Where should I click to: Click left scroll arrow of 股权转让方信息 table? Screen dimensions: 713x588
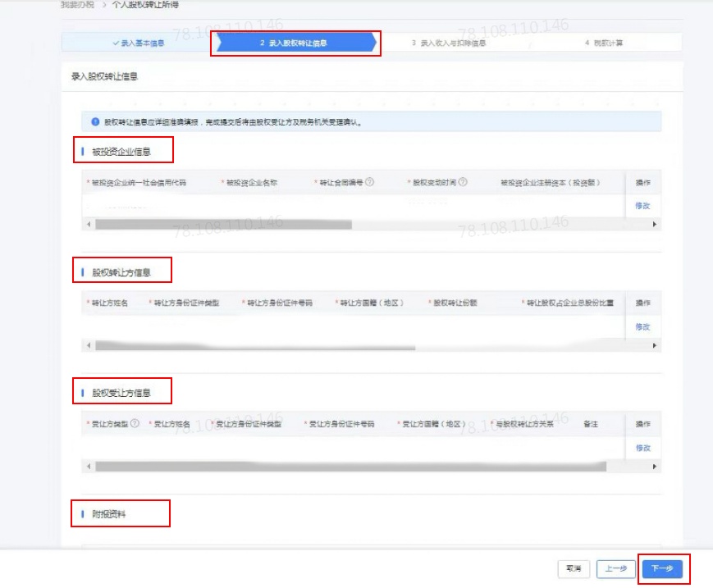[89, 345]
